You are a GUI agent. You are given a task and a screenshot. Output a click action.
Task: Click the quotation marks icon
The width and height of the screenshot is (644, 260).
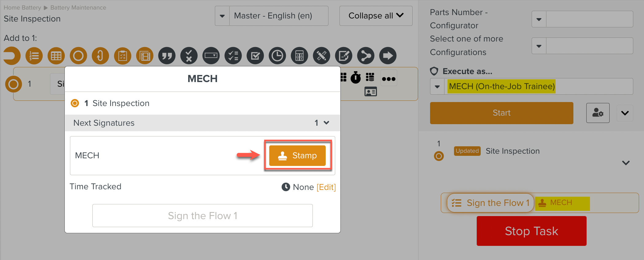pyautogui.click(x=167, y=56)
